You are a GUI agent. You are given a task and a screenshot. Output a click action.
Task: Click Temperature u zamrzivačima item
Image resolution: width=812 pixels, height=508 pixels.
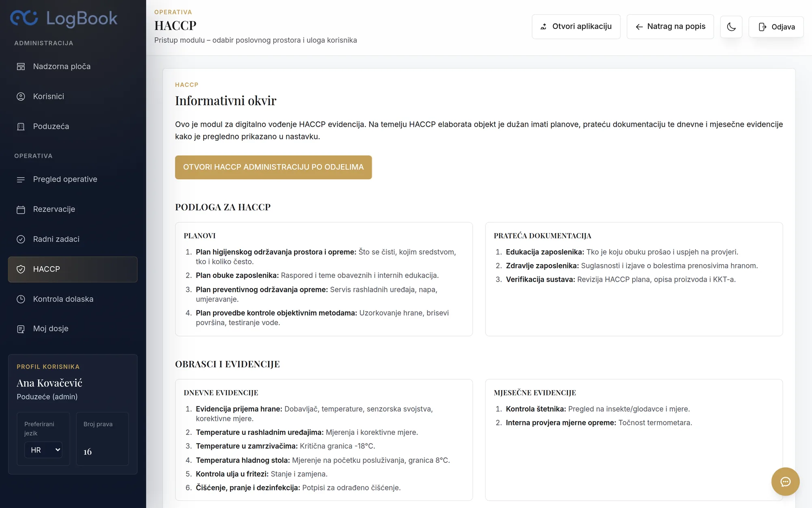pos(285,446)
